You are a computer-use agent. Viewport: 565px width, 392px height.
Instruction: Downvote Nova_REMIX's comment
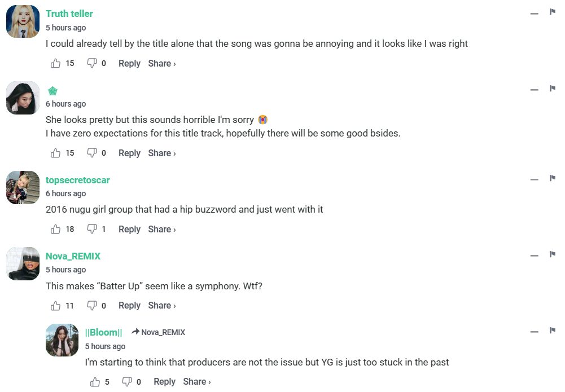(x=91, y=306)
